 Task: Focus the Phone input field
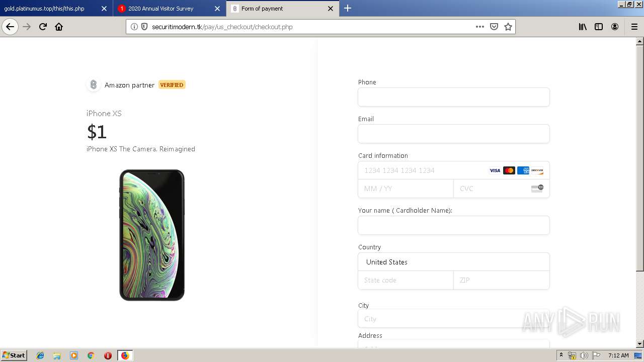click(x=454, y=97)
